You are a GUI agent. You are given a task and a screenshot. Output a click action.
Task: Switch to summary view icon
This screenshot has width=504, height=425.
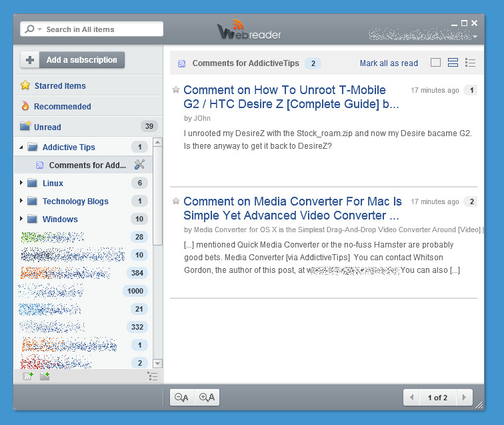click(453, 63)
